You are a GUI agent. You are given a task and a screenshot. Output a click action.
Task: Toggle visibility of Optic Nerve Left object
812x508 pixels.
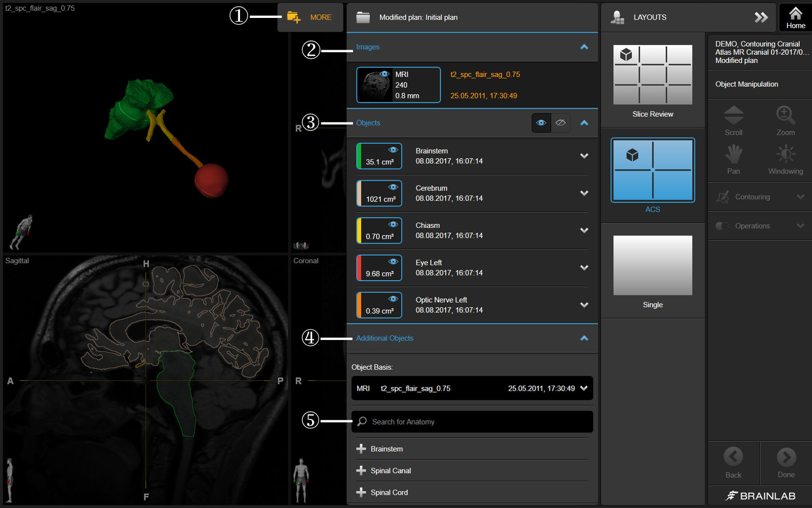coord(393,299)
